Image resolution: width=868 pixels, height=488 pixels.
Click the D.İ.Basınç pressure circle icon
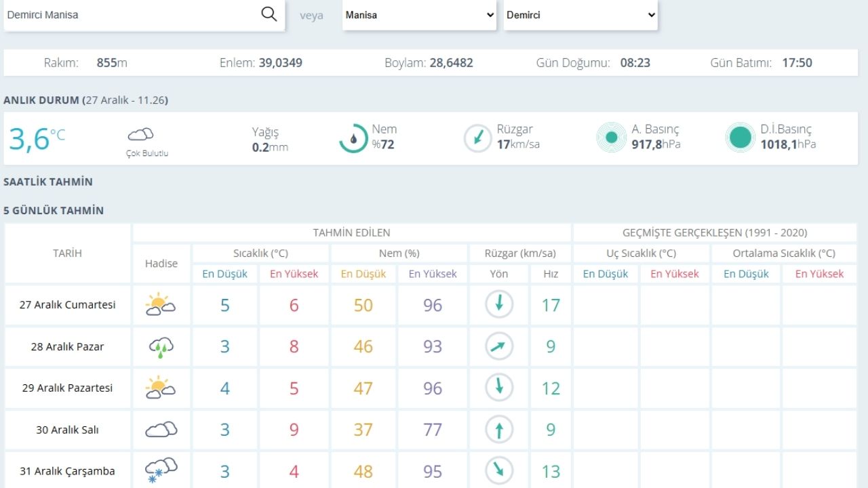740,138
